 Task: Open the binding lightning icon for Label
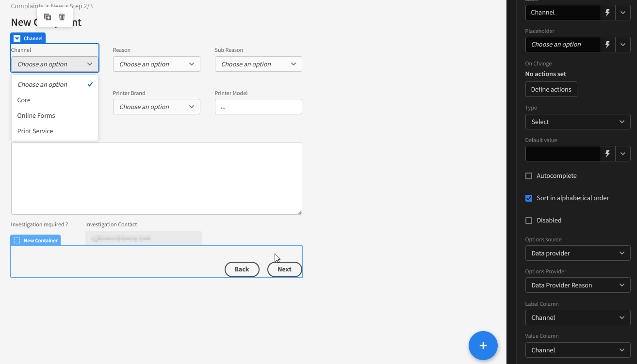coord(607,12)
